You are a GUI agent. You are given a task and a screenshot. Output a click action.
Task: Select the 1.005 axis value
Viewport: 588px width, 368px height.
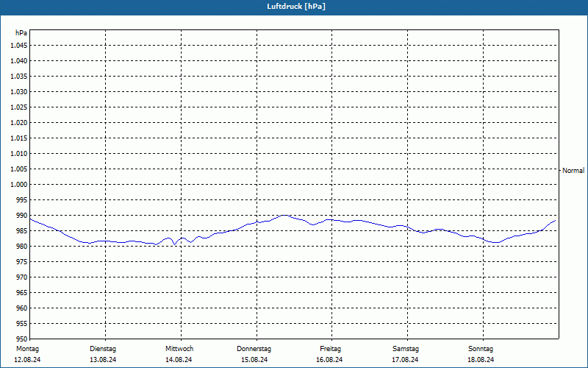19,169
